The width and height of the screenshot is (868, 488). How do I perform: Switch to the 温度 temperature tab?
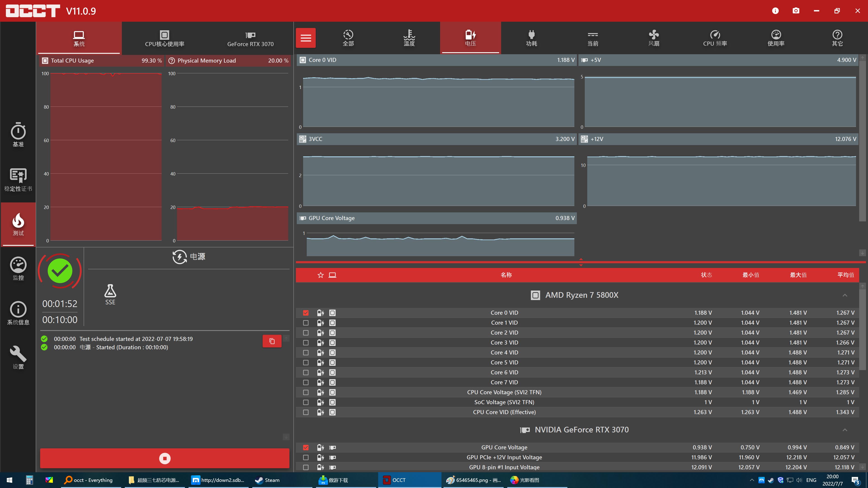(409, 38)
